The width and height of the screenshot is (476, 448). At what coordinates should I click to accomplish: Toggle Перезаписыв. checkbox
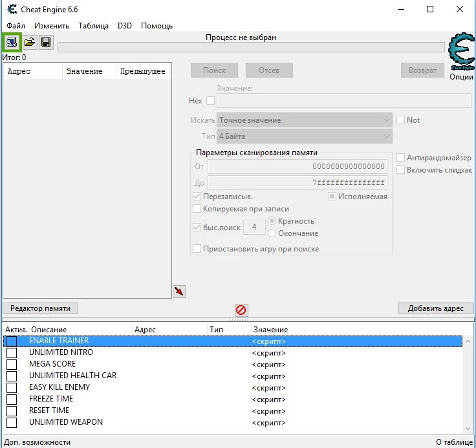[x=197, y=197]
